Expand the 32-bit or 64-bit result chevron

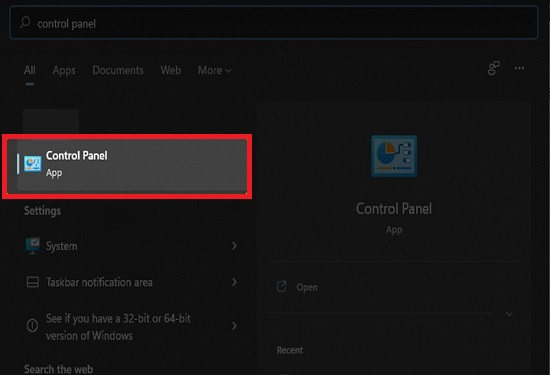[234, 326]
